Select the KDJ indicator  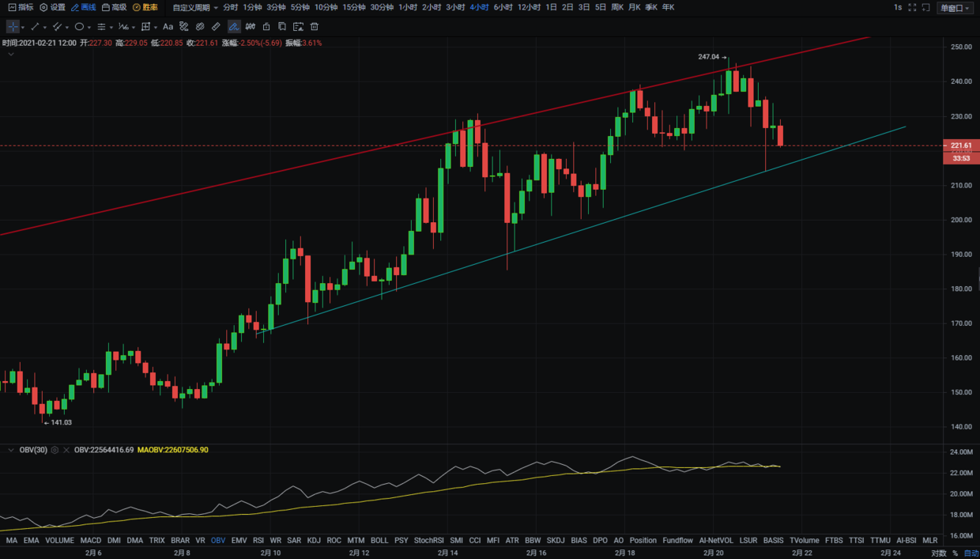point(314,541)
